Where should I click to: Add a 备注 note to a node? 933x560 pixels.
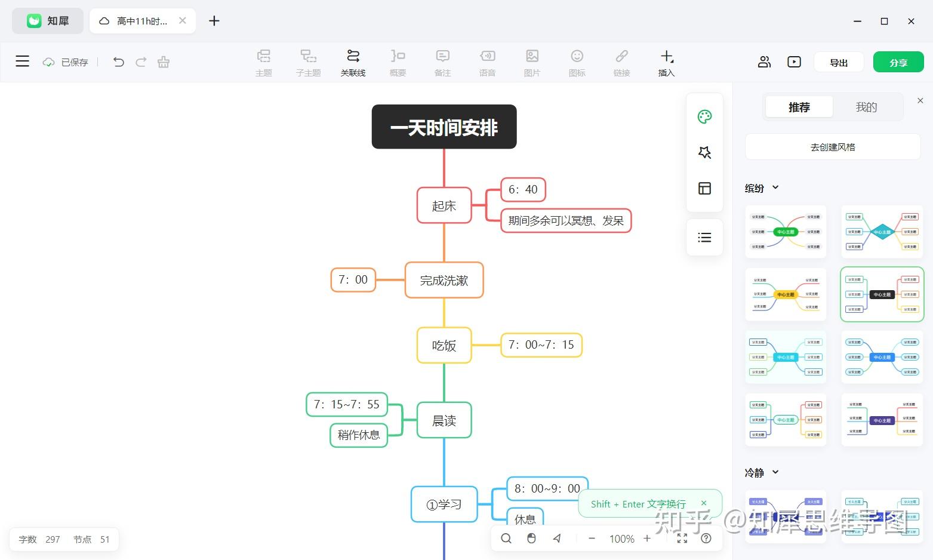pos(442,61)
